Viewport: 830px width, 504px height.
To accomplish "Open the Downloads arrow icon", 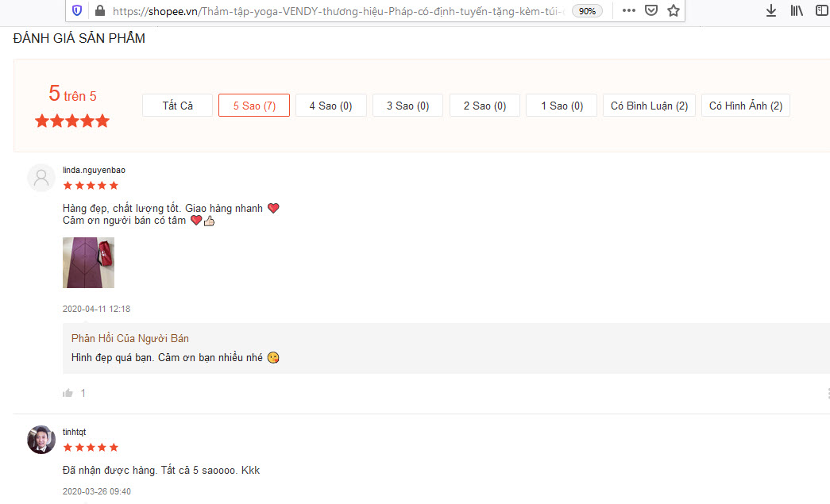I will point(771,10).
